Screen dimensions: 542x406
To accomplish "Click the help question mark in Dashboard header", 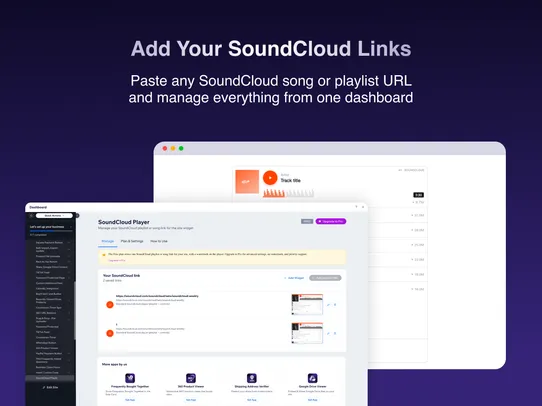I will click(356, 207).
